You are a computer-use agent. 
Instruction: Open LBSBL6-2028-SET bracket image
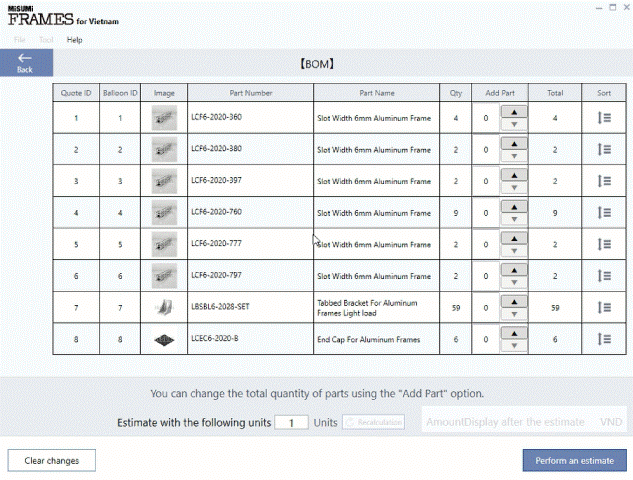[164, 307]
